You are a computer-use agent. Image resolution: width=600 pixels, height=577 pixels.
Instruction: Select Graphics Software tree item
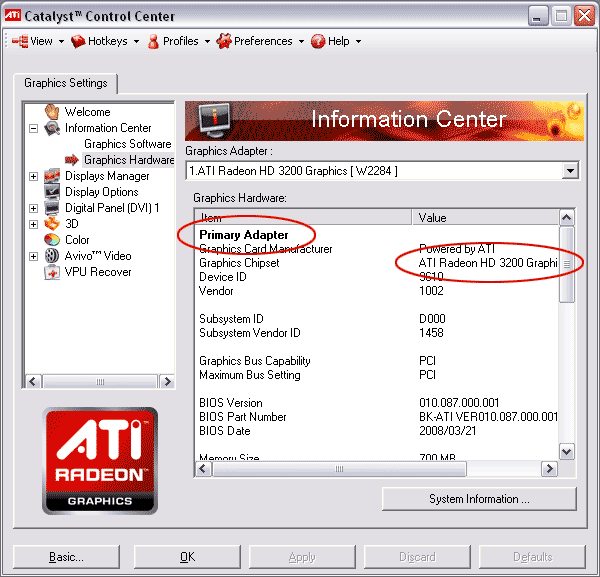(x=127, y=144)
